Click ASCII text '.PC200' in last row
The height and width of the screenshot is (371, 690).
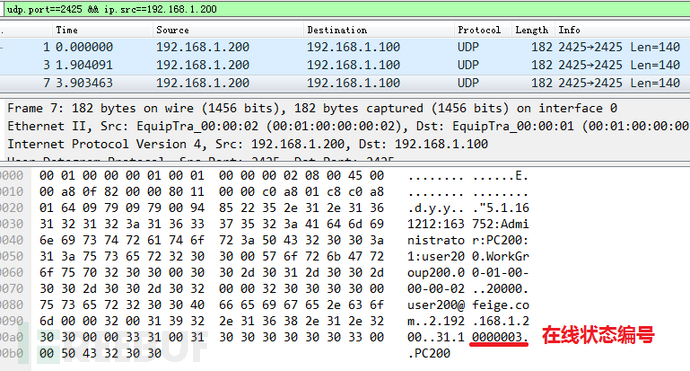tap(429, 353)
